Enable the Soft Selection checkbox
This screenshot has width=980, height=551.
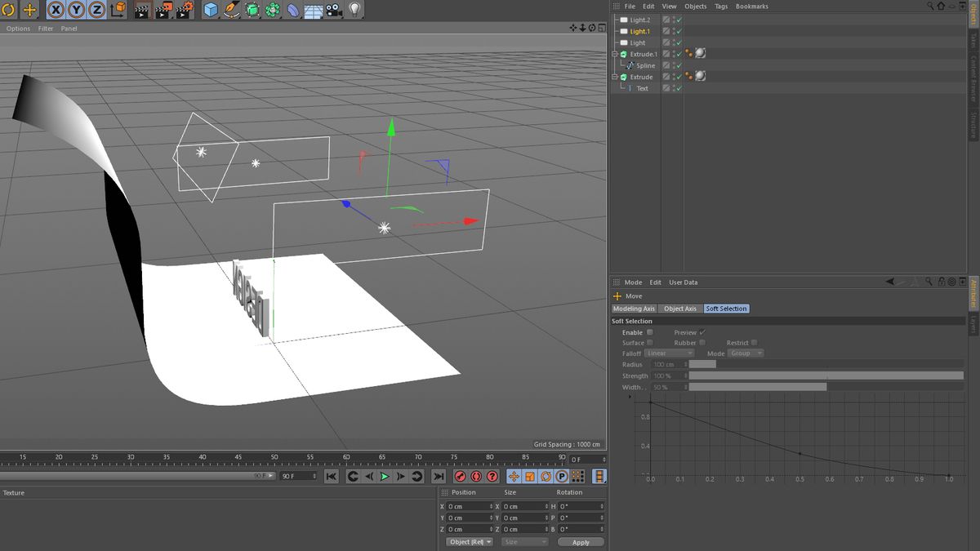click(650, 332)
